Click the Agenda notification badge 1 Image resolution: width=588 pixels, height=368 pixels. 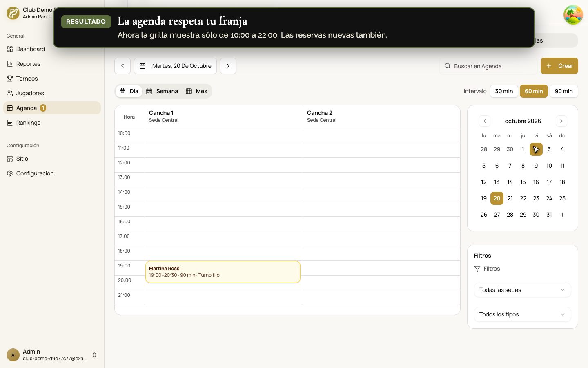(x=43, y=108)
